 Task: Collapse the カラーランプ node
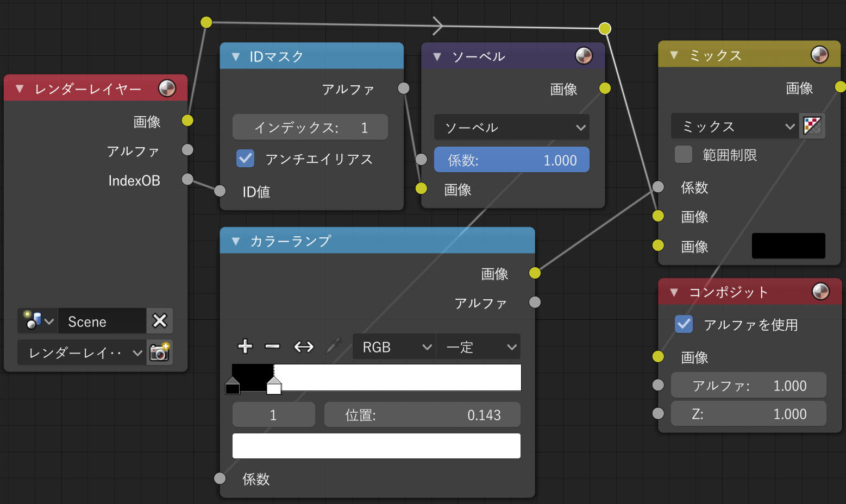236,241
